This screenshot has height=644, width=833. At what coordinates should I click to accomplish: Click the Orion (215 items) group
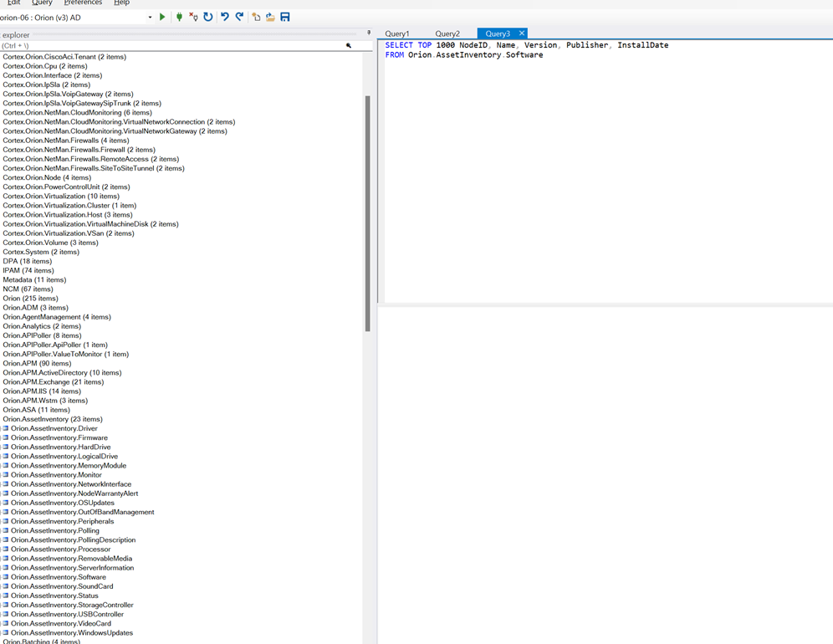30,299
